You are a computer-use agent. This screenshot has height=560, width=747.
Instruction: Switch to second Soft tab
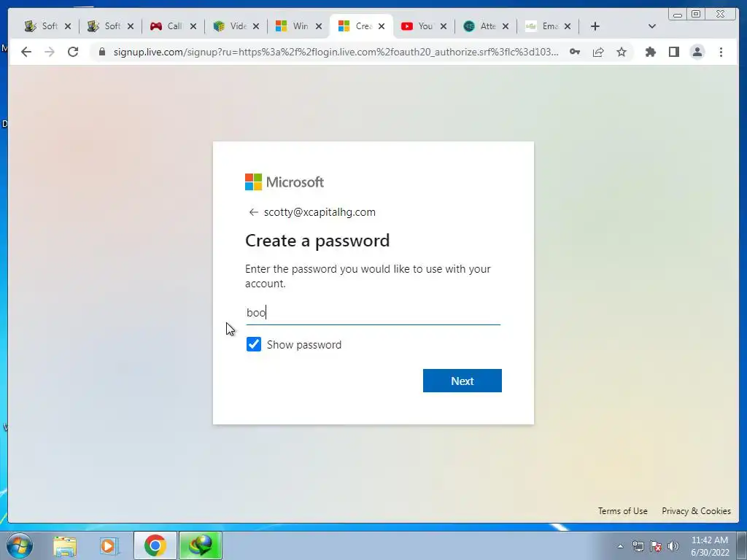[x=105, y=26]
